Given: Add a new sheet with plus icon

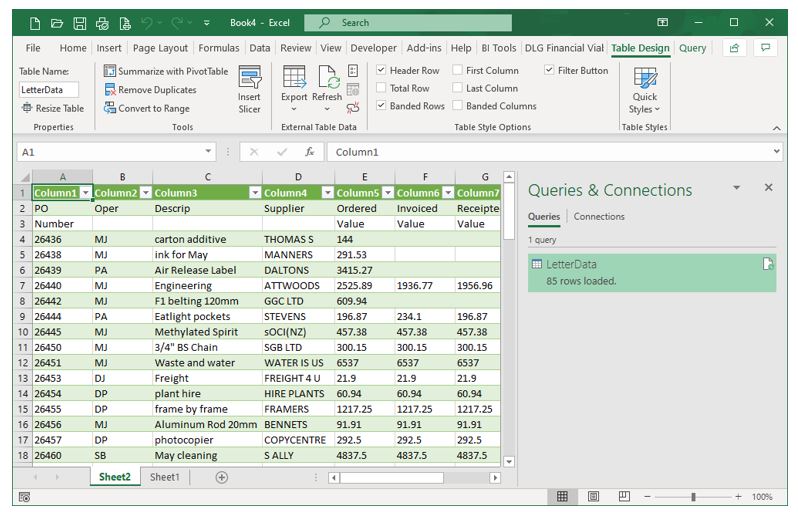Looking at the screenshot, I should point(222,478).
